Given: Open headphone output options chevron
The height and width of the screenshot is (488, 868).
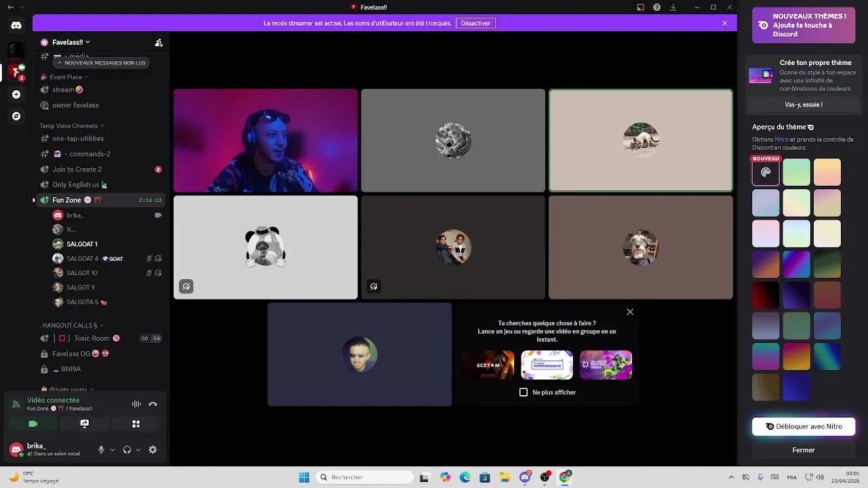Looking at the screenshot, I should [x=138, y=449].
